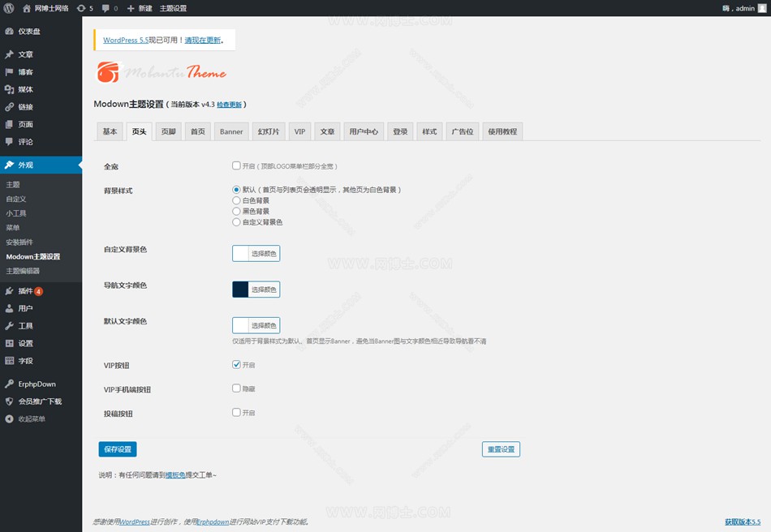The width and height of the screenshot is (771, 532).
Task: Select the 白色背景 radio option
Action: 236,200
